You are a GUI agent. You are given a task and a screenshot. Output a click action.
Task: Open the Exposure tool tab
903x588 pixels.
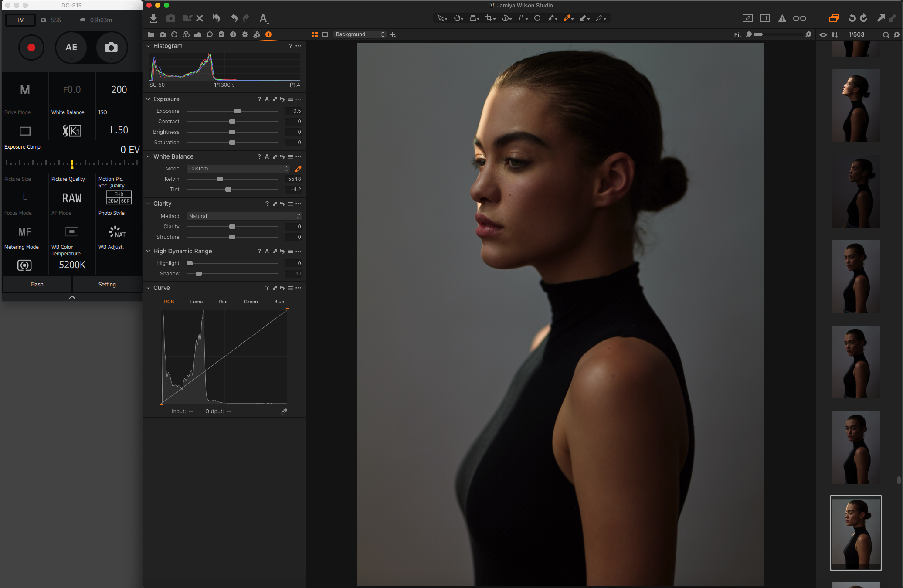tap(198, 34)
